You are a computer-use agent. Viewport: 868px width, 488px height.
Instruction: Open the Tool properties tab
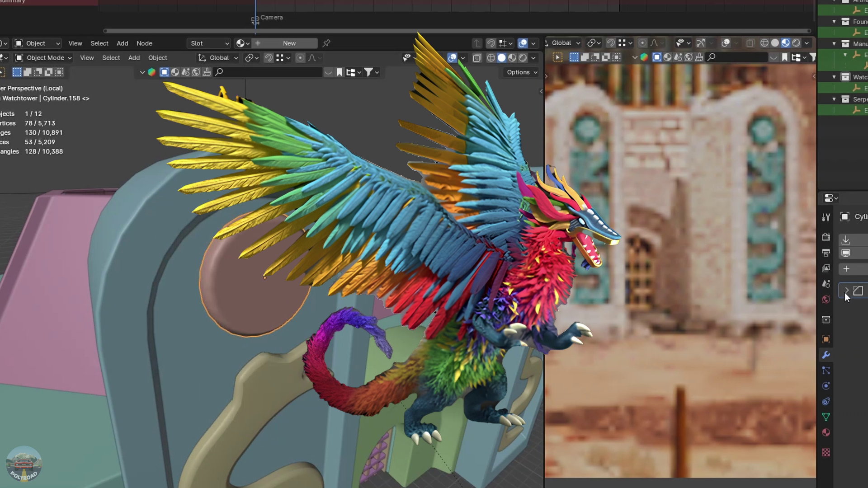pyautogui.click(x=826, y=217)
